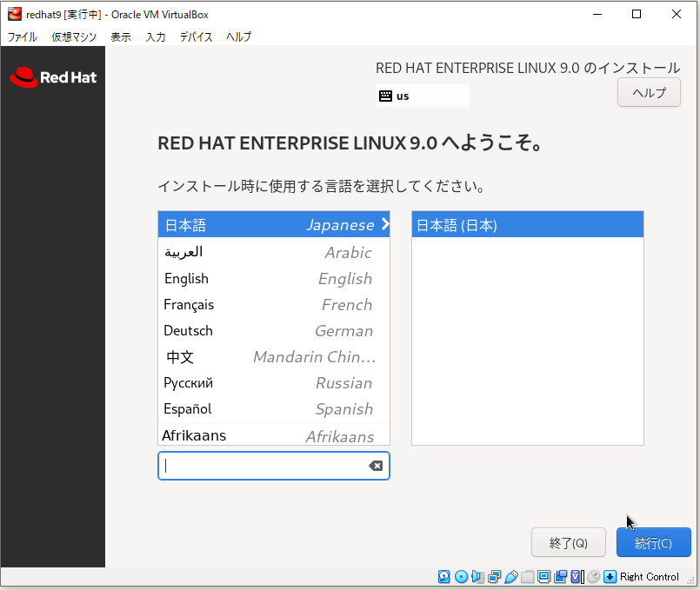Click the host key arrow icon
Image resolution: width=700 pixels, height=590 pixels.
610,577
